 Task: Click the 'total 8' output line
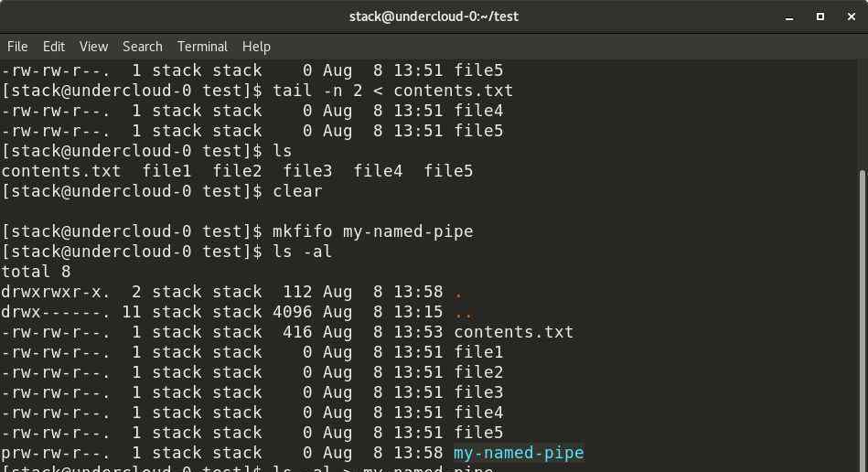pos(36,272)
